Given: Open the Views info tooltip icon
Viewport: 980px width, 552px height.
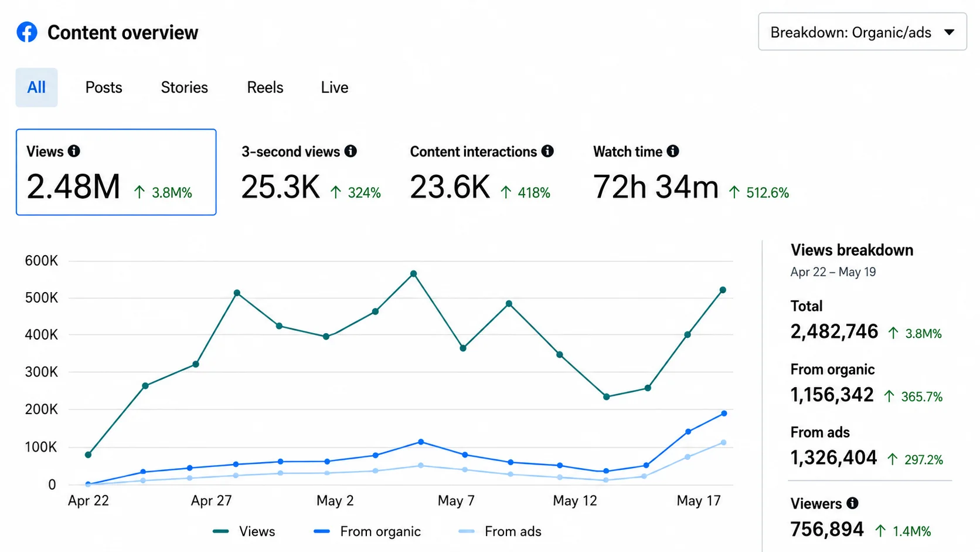Looking at the screenshot, I should pos(74,151).
